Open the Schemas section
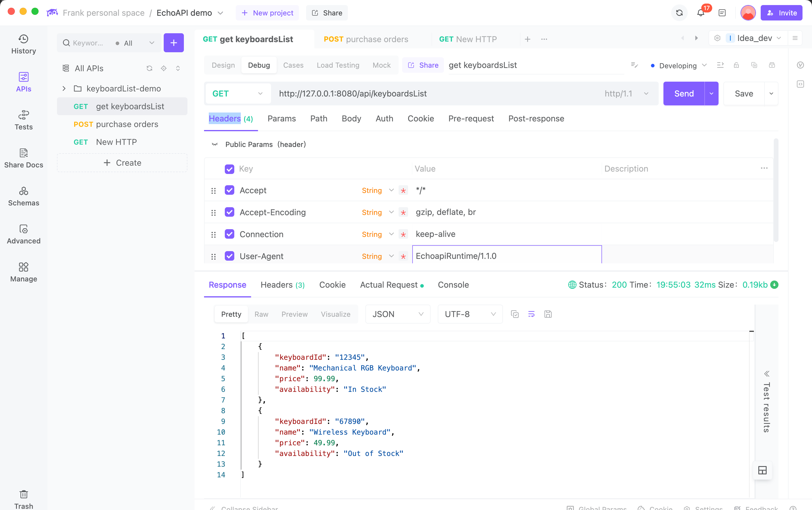Viewport: 812px width, 510px height. click(x=24, y=196)
